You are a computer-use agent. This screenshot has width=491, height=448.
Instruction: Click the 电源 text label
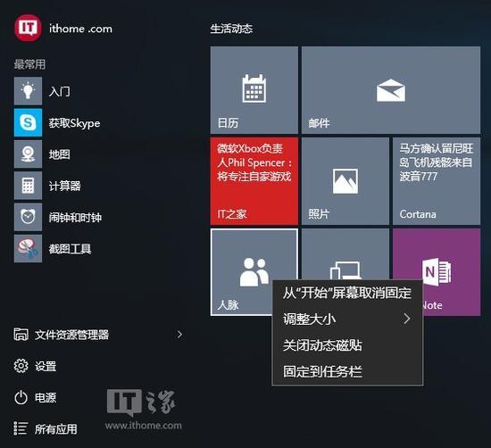46,398
